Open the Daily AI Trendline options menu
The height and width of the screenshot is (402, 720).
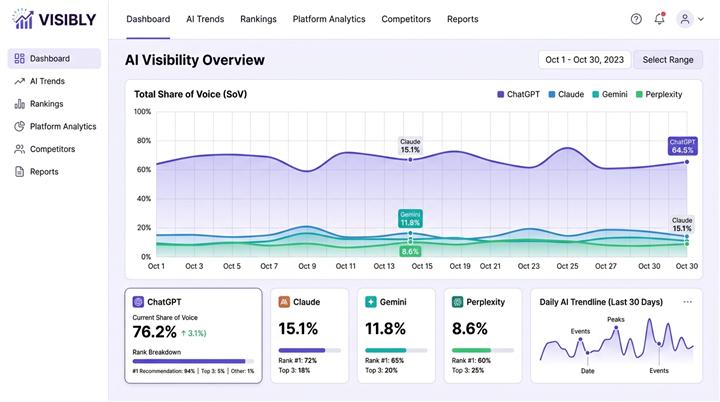pos(687,302)
